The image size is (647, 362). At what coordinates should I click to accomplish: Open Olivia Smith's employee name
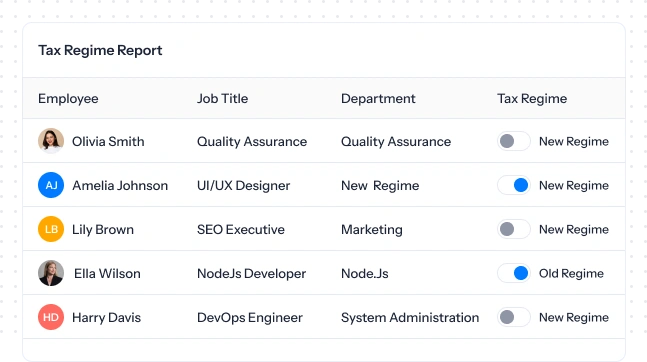coord(108,142)
